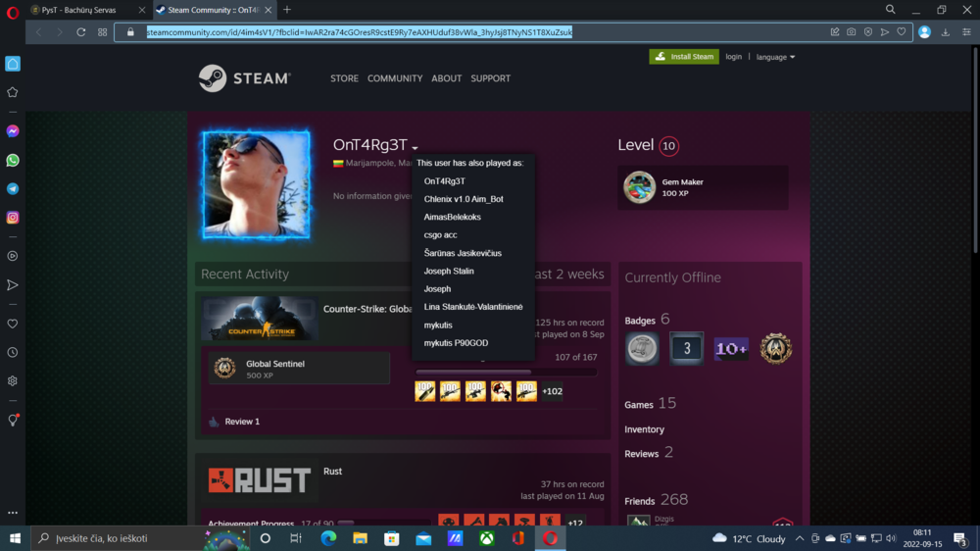The width and height of the screenshot is (980, 551).
Task: Open the Inventory link
Action: (644, 429)
